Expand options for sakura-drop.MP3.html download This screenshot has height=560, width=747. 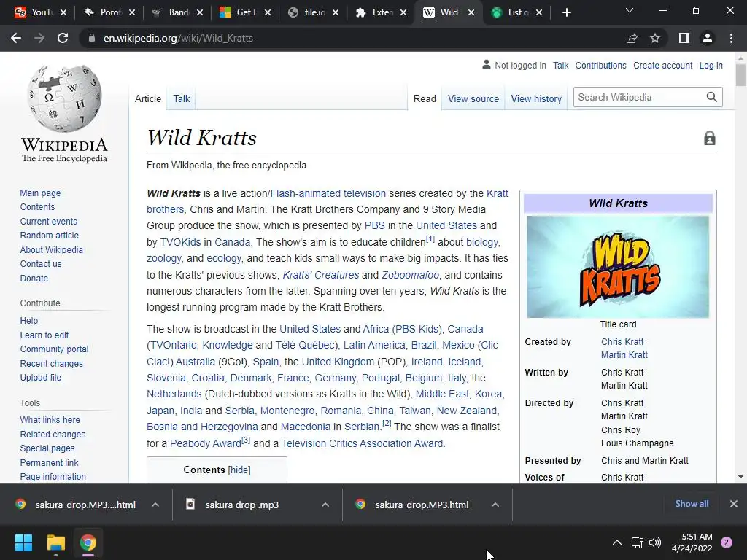click(495, 505)
